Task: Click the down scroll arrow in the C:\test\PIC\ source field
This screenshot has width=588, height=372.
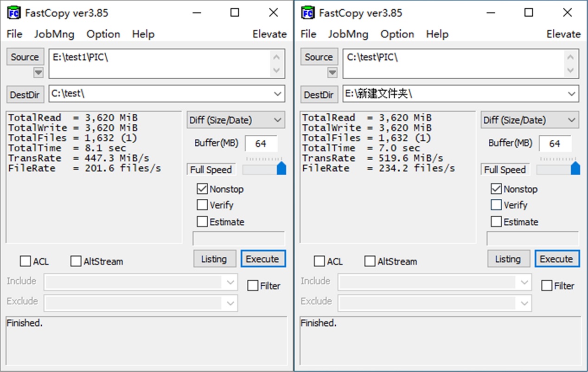Action: [x=570, y=70]
